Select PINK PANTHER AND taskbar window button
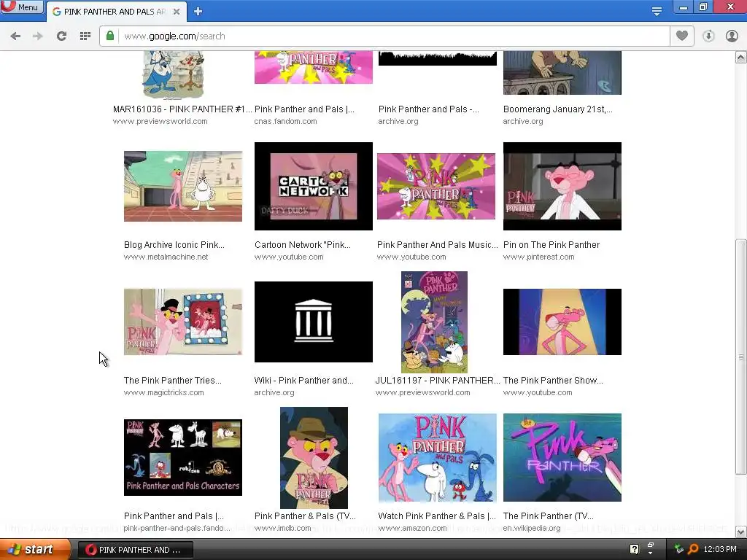747x560 pixels. tap(135, 550)
